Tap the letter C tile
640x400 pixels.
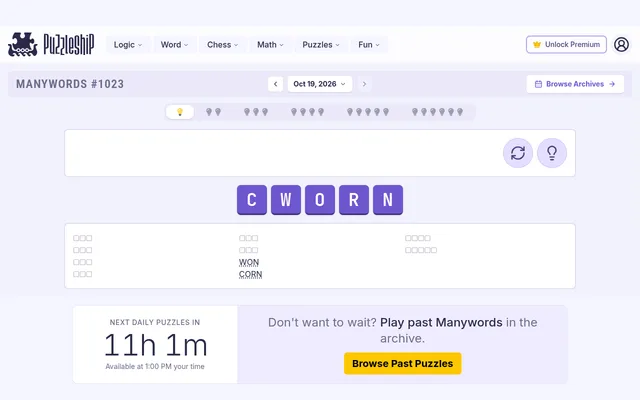252,200
